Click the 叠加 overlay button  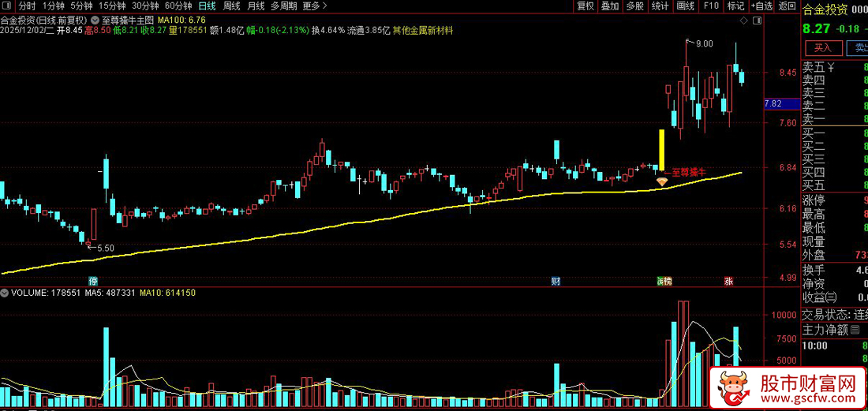tap(610, 6)
